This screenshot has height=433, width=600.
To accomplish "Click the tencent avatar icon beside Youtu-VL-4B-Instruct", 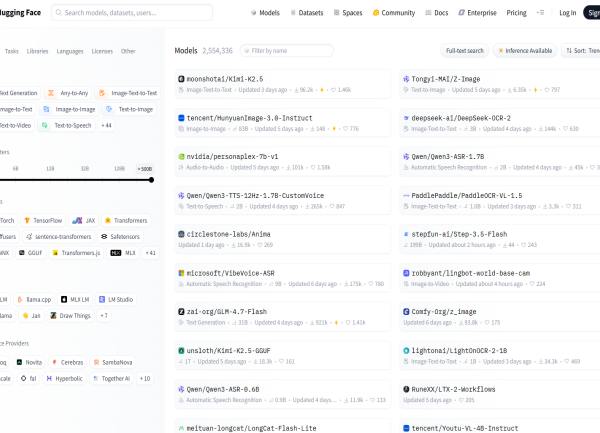I will [406, 428].
